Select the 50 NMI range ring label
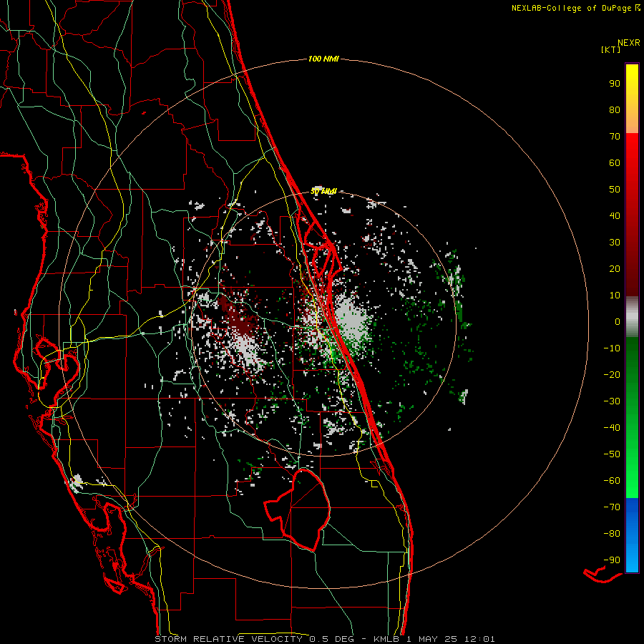This screenshot has height=644, width=644. pyautogui.click(x=323, y=191)
